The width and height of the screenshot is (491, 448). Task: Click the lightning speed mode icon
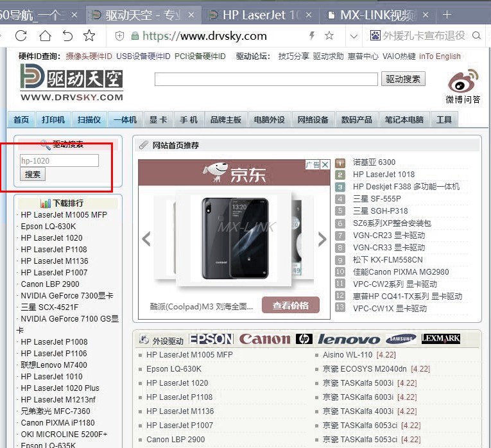click(x=312, y=36)
